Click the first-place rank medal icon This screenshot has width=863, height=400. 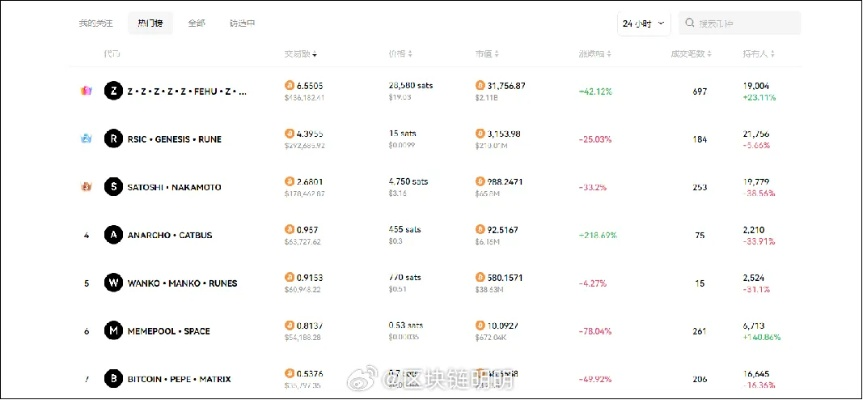(x=86, y=91)
